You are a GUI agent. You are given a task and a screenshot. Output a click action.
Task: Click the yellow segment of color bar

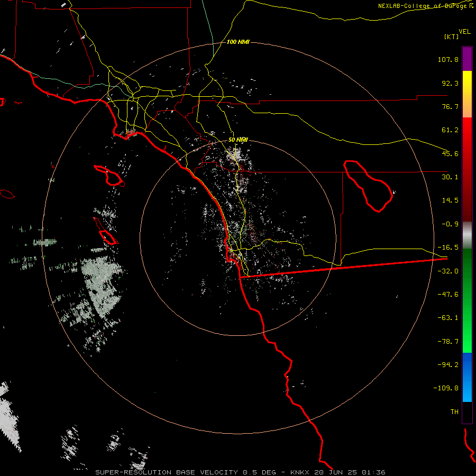click(467, 94)
